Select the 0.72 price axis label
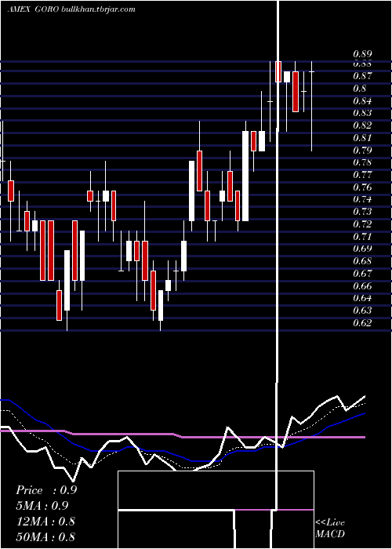 pyautogui.click(x=362, y=224)
